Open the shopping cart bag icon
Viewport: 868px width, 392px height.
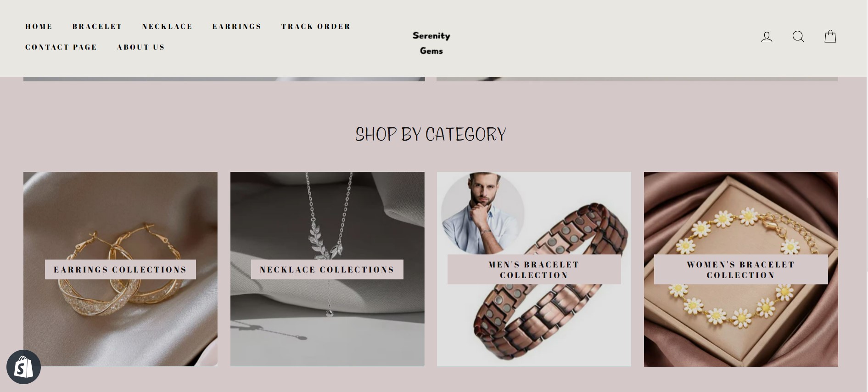click(830, 36)
